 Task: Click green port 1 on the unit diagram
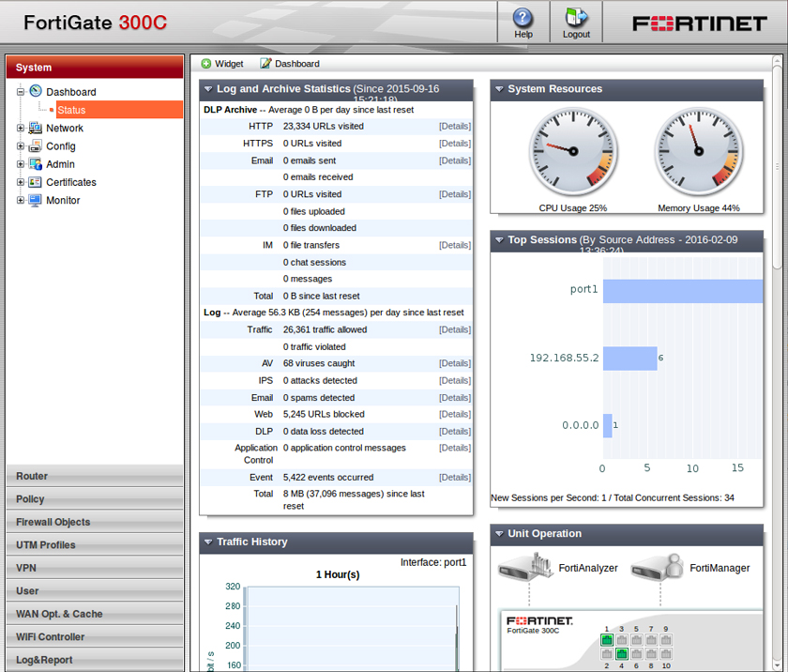607,640
